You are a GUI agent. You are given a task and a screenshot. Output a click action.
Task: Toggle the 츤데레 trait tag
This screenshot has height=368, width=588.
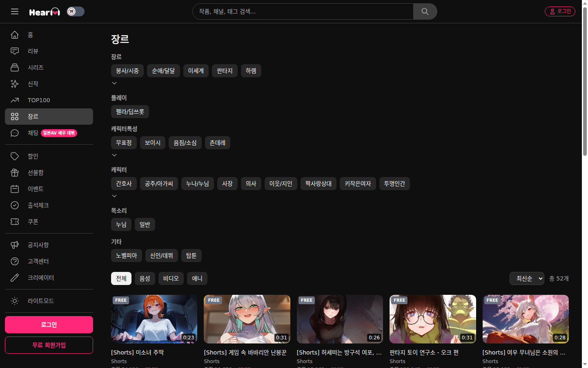pos(217,143)
